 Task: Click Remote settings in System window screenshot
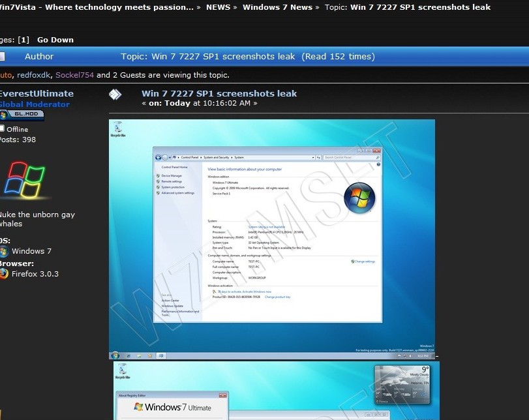click(x=172, y=181)
